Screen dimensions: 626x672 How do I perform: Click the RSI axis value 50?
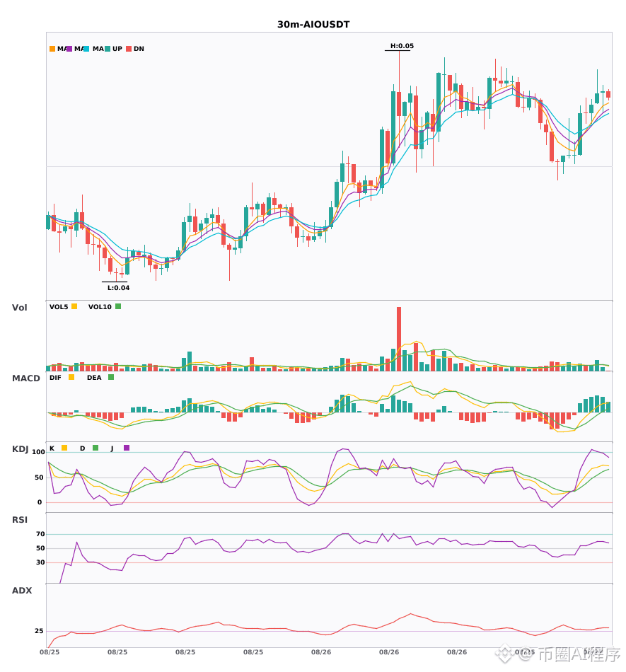pos(40,548)
